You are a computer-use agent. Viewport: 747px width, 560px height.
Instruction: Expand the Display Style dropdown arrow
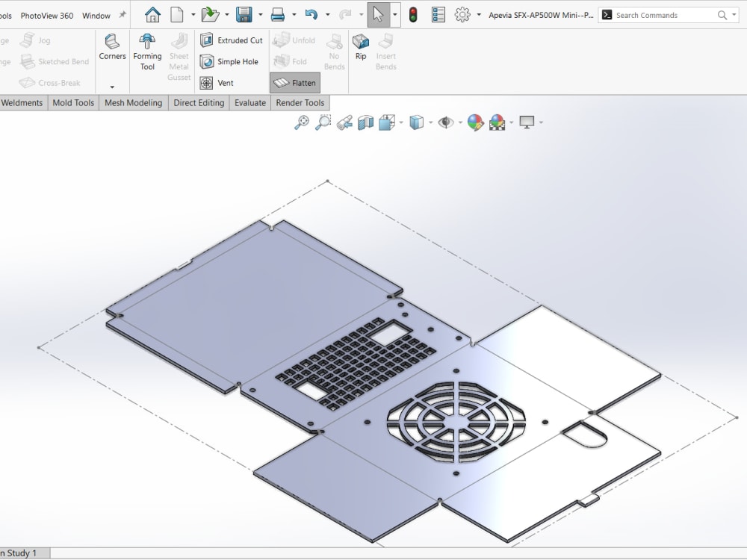[x=431, y=122]
